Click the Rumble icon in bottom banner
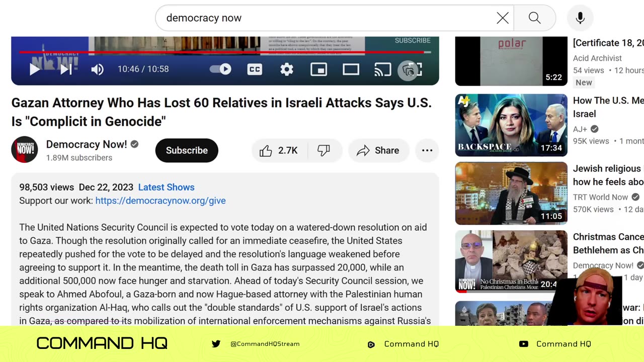This screenshot has height=362, width=644. click(x=371, y=344)
